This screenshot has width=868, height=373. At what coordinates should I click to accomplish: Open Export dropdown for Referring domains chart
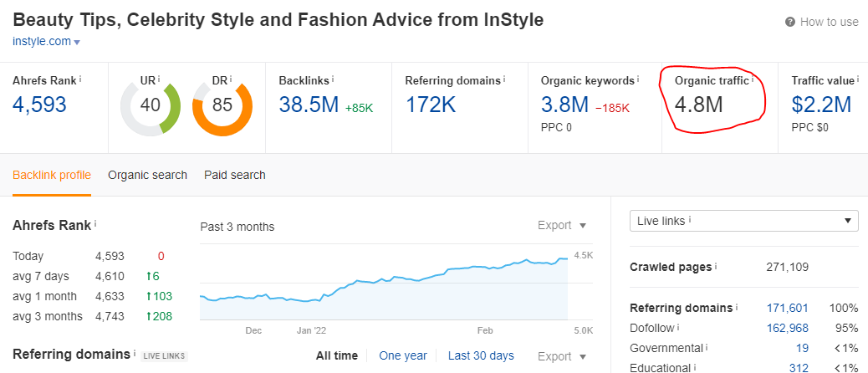pos(562,356)
